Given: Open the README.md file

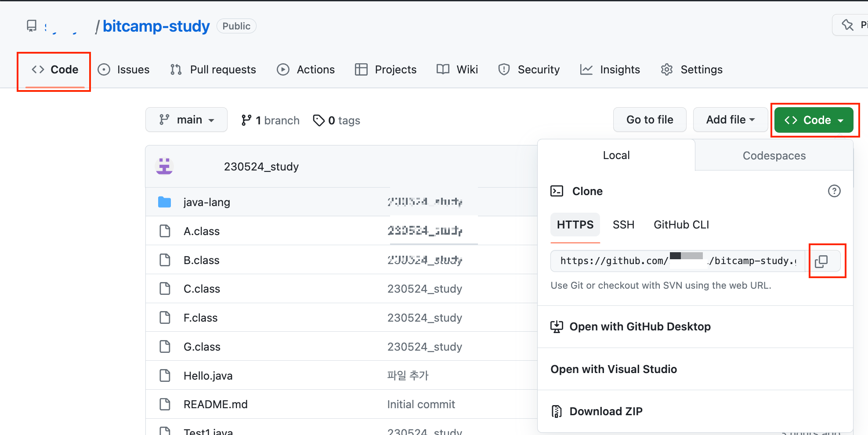Looking at the screenshot, I should (215, 404).
